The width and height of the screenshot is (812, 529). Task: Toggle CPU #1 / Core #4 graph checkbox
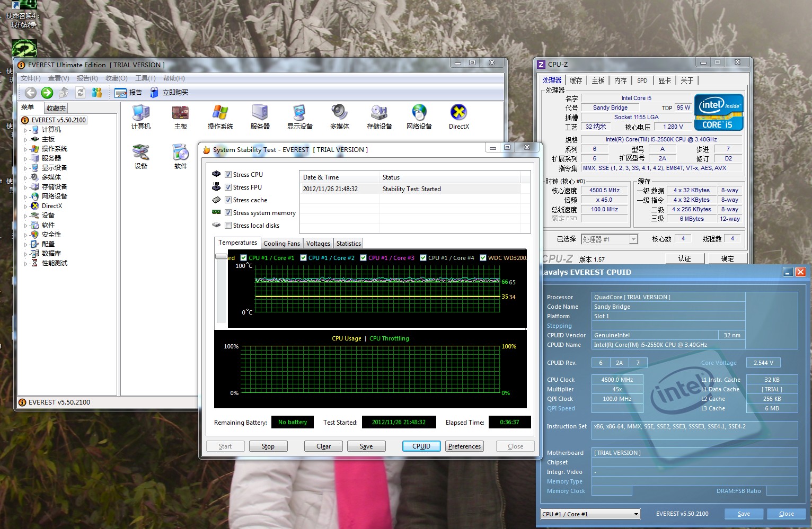423,258
